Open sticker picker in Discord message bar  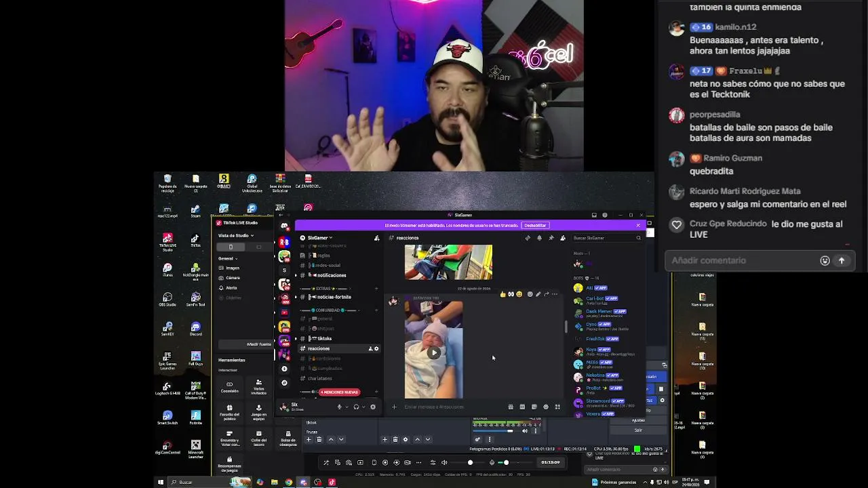pyautogui.click(x=534, y=407)
